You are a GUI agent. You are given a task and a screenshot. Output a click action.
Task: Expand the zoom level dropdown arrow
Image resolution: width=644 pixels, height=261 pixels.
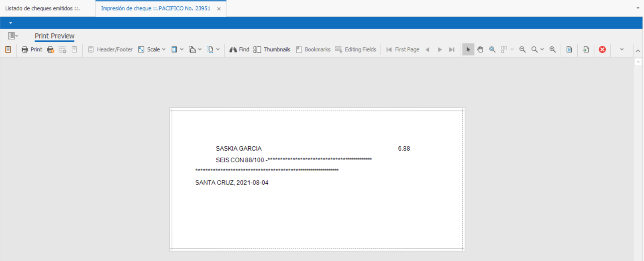[542, 50]
